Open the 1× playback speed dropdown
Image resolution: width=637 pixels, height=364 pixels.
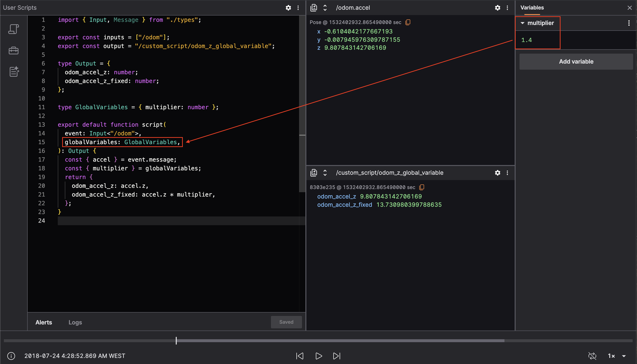[617, 356]
